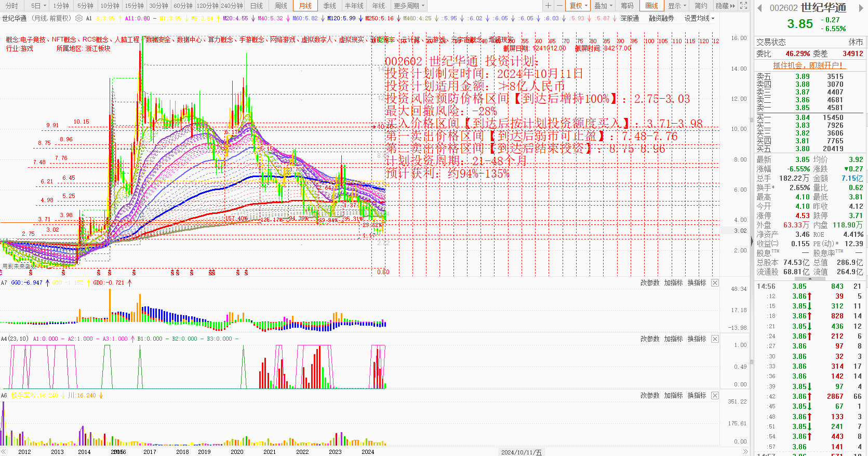Toggle fullscreen chart icon at top
This screenshot has height=456, width=868.
[744, 6]
